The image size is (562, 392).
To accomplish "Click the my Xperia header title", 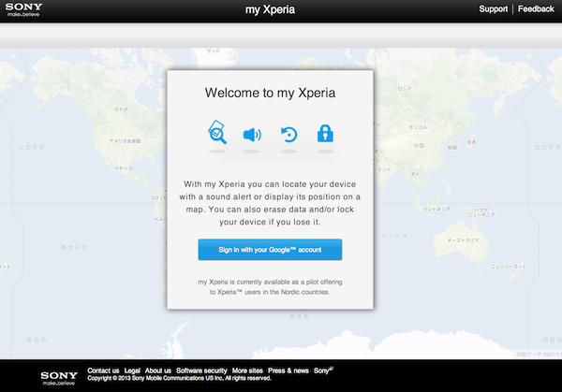I will click(270, 9).
